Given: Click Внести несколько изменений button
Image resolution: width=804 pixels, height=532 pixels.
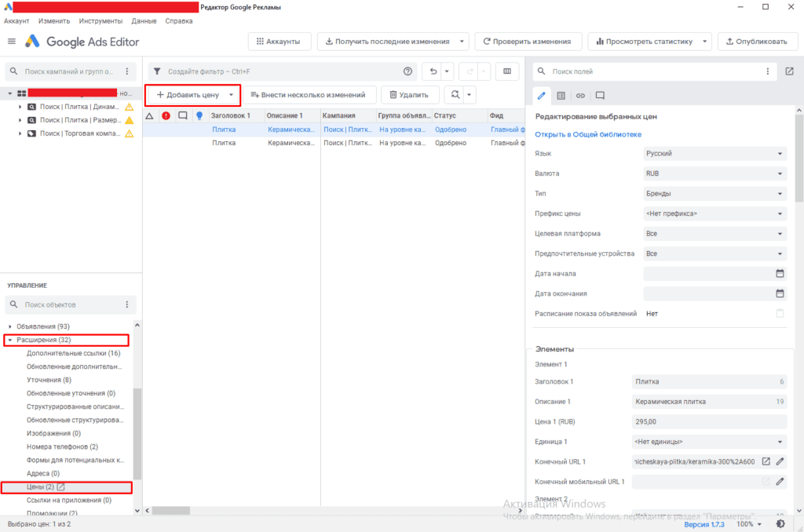Looking at the screenshot, I should click(309, 95).
